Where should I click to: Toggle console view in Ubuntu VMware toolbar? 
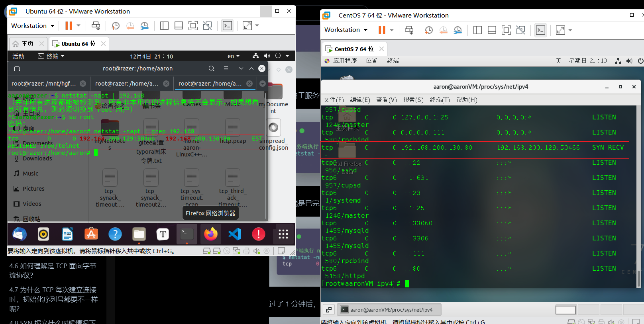(227, 26)
